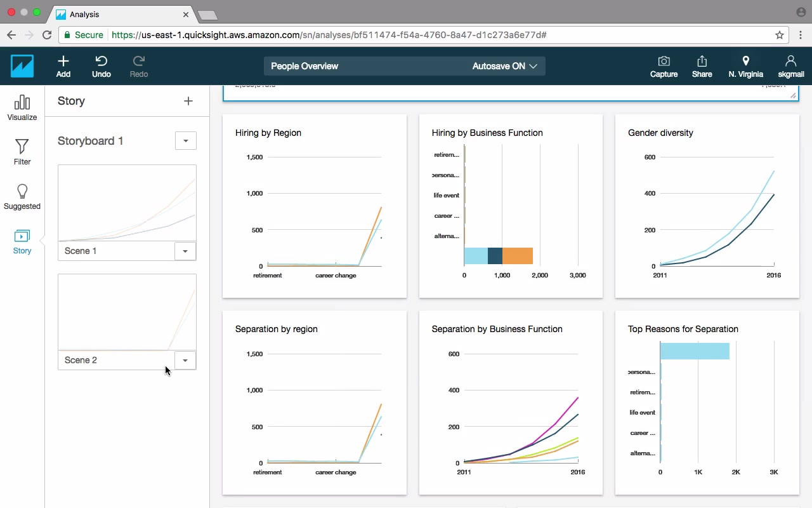Bookmark this page with star icon
Screen dimensions: 812x508
pyautogui.click(x=780, y=35)
